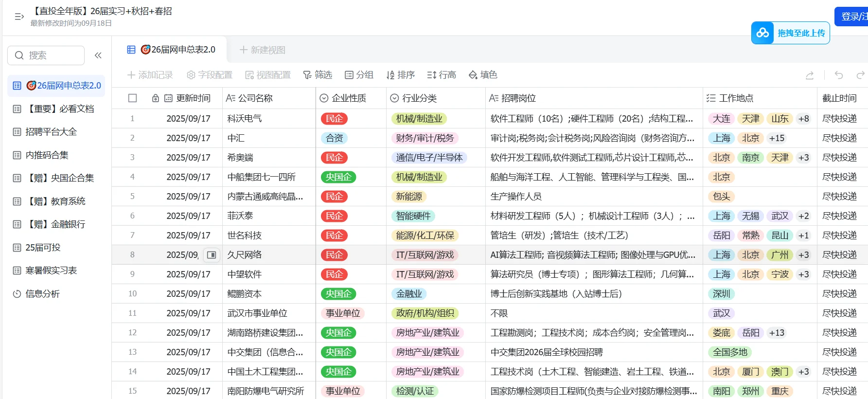
Task: Open the 排序 sort tool
Action: tap(400, 75)
